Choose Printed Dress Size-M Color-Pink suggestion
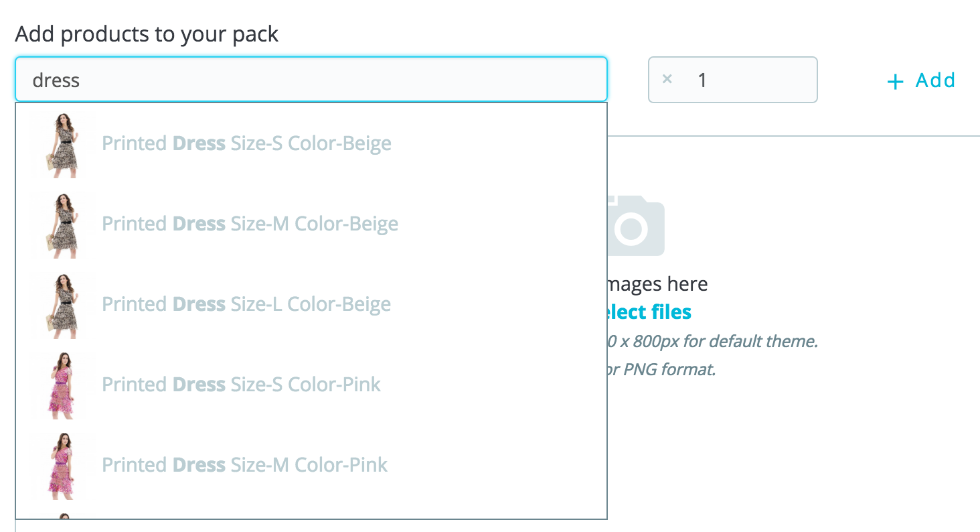 click(244, 465)
